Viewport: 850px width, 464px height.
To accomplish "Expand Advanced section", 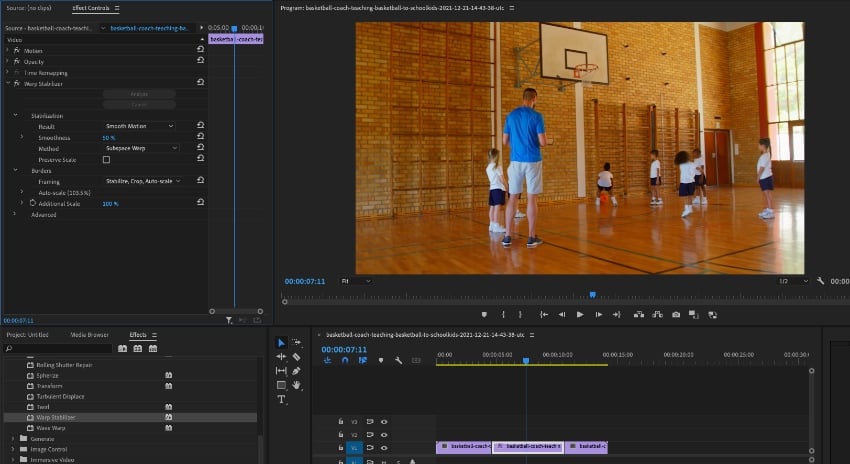I will tap(15, 214).
